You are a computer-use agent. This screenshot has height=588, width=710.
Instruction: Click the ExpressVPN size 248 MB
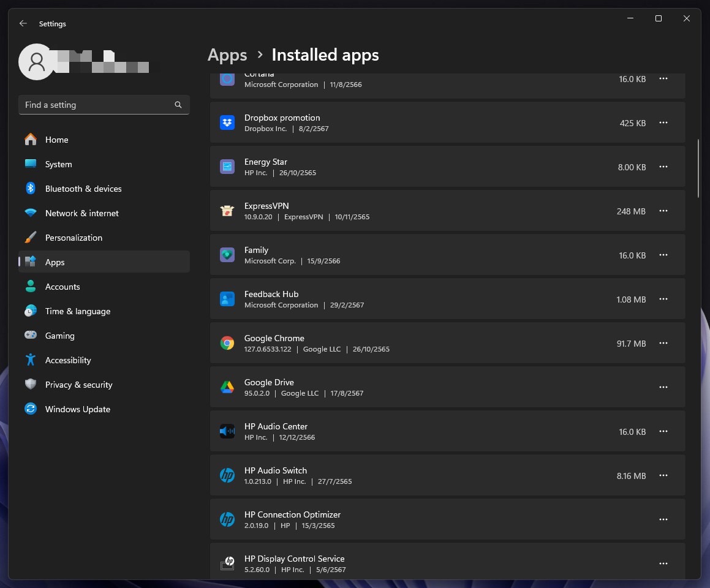click(631, 211)
